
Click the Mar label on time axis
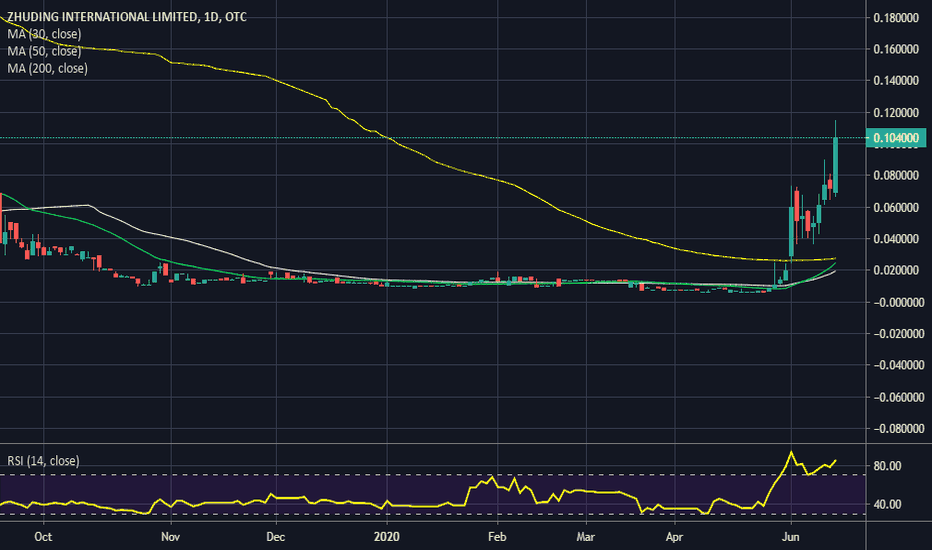585,537
